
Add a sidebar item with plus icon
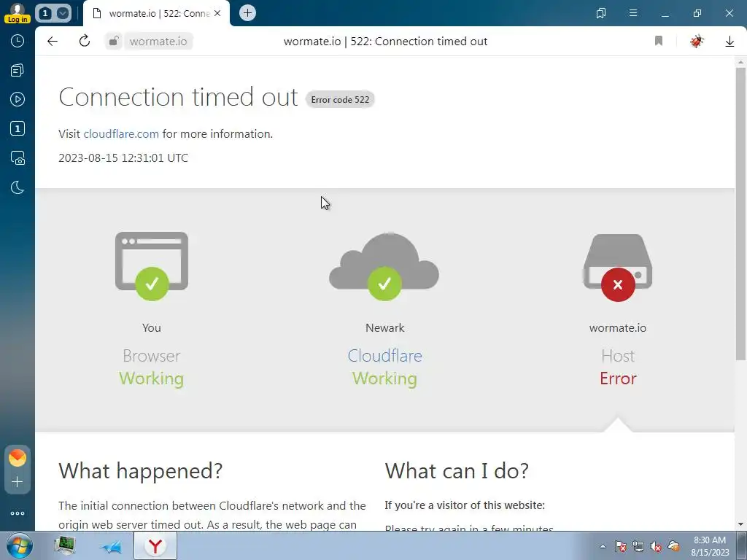pyautogui.click(x=18, y=482)
